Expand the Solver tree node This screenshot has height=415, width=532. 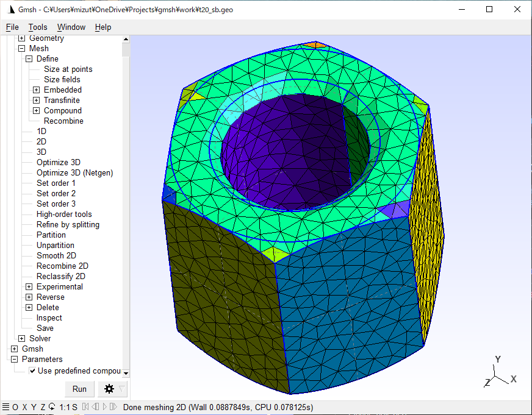(x=20, y=338)
